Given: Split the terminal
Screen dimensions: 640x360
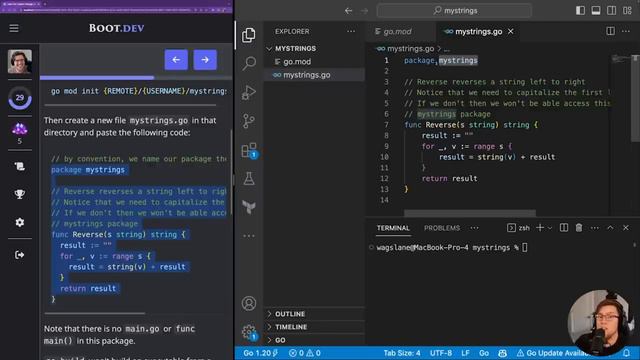Looking at the screenshot, I should (564, 228).
